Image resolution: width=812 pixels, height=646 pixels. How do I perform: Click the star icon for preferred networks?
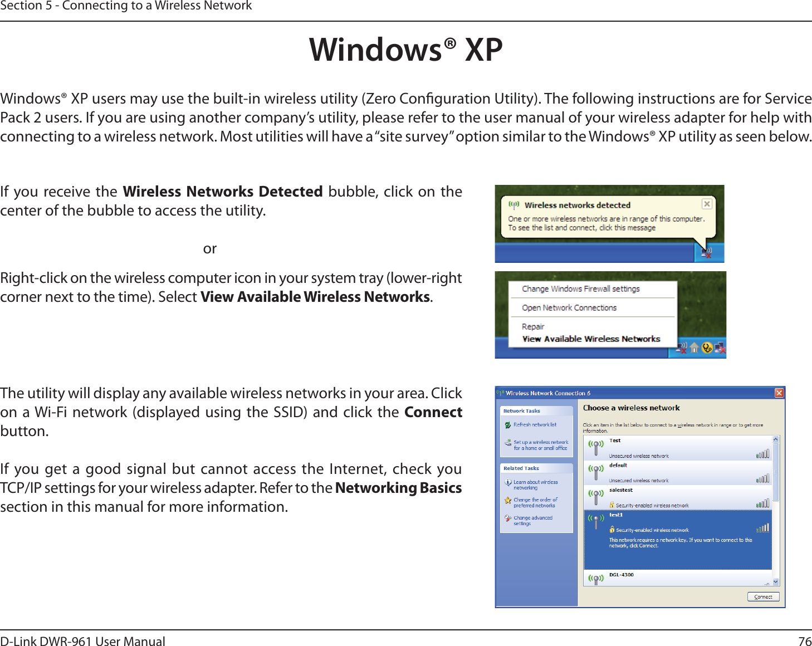[508, 501]
